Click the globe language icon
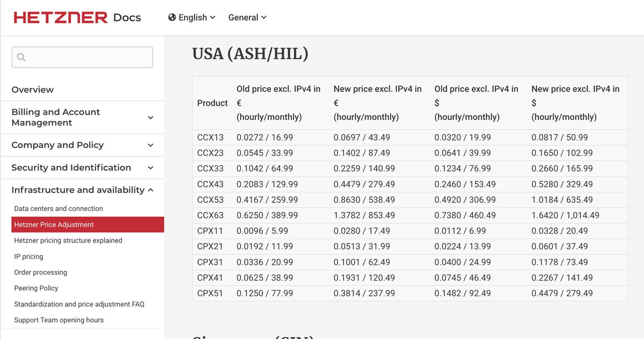 (172, 17)
